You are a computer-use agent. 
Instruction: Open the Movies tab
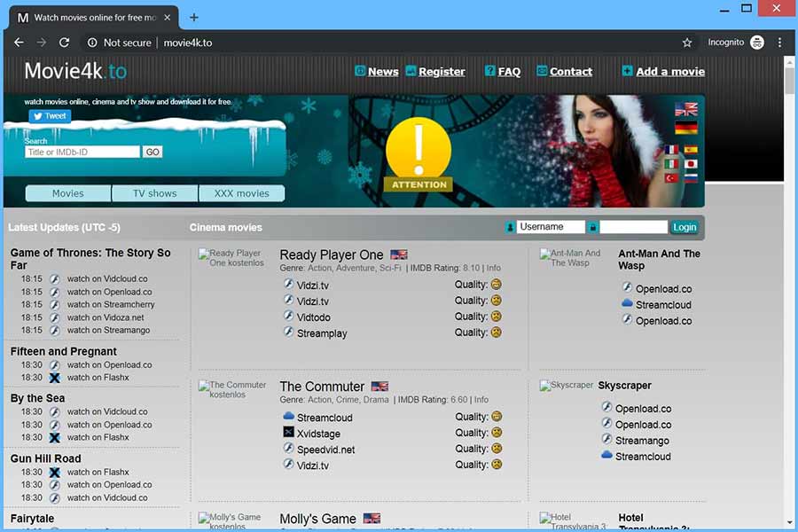coord(67,193)
